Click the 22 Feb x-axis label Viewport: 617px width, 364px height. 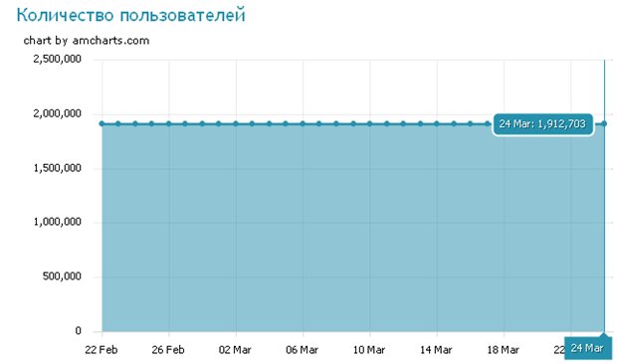(102, 349)
